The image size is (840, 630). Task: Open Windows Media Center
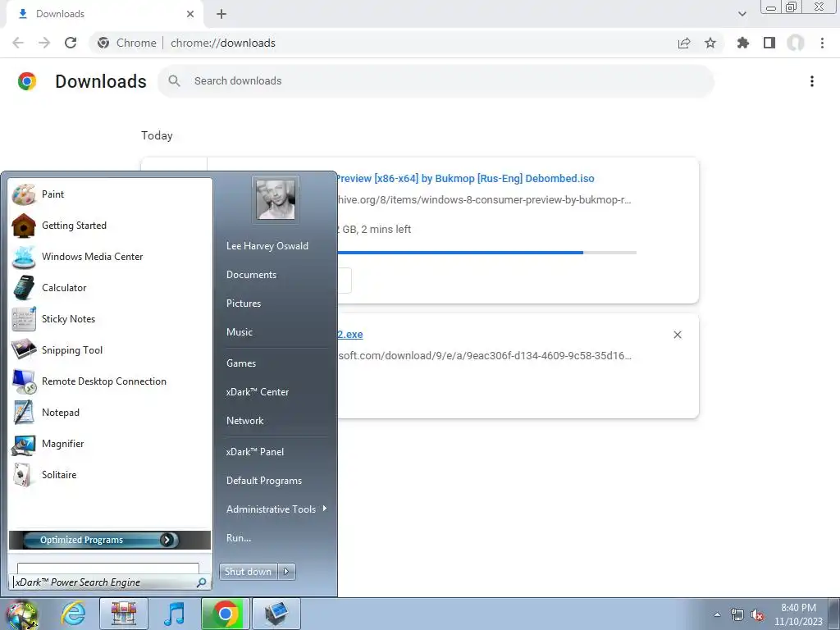[92, 257]
